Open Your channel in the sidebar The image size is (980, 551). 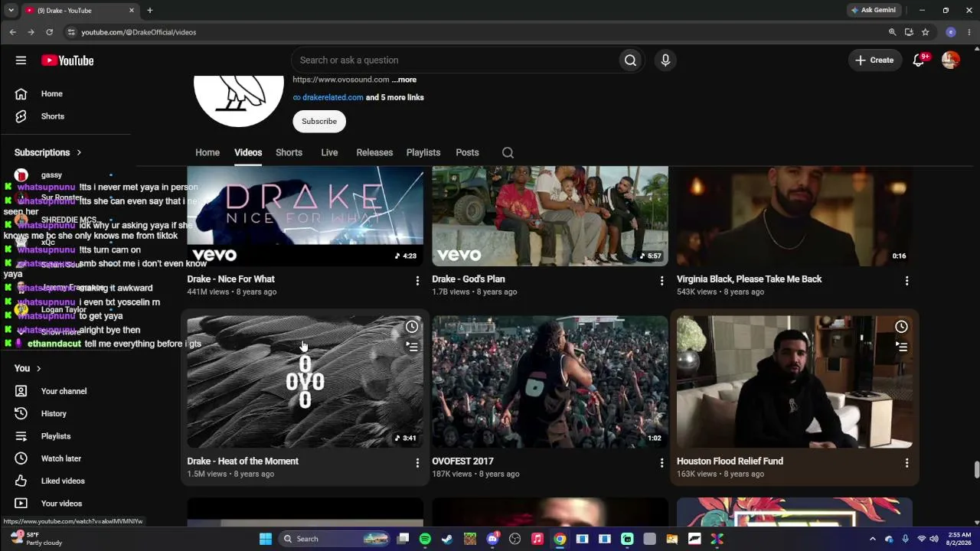(x=65, y=391)
